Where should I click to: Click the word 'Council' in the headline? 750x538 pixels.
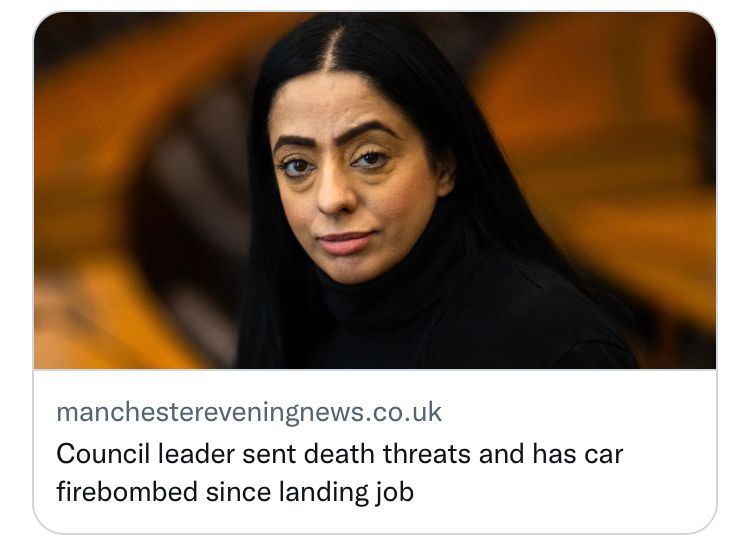coord(103,453)
